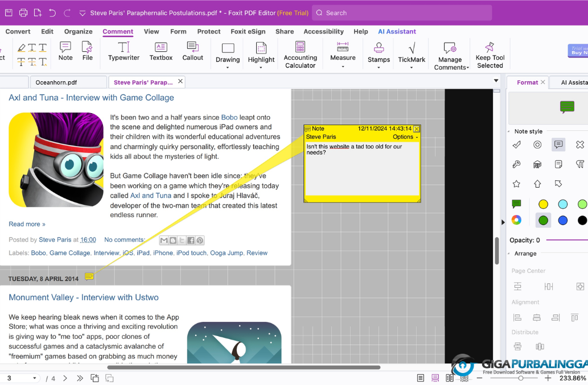
Task: Click the yellow note marker on page
Action: [x=89, y=277]
